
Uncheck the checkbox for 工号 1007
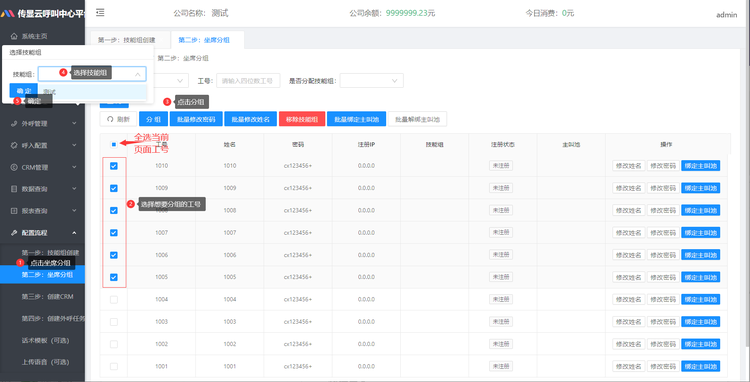[114, 233]
